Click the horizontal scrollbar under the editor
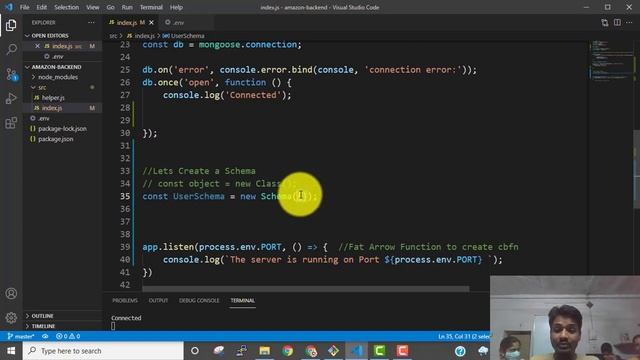The image size is (640, 360). [306, 289]
